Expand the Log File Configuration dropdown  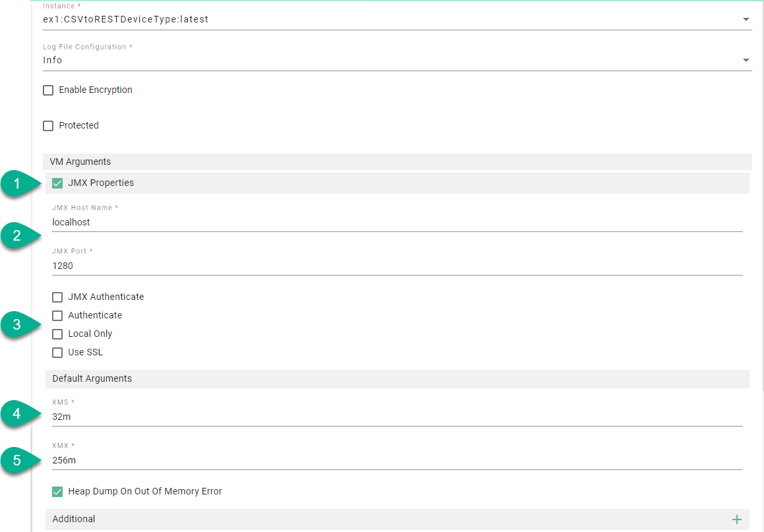pos(746,61)
